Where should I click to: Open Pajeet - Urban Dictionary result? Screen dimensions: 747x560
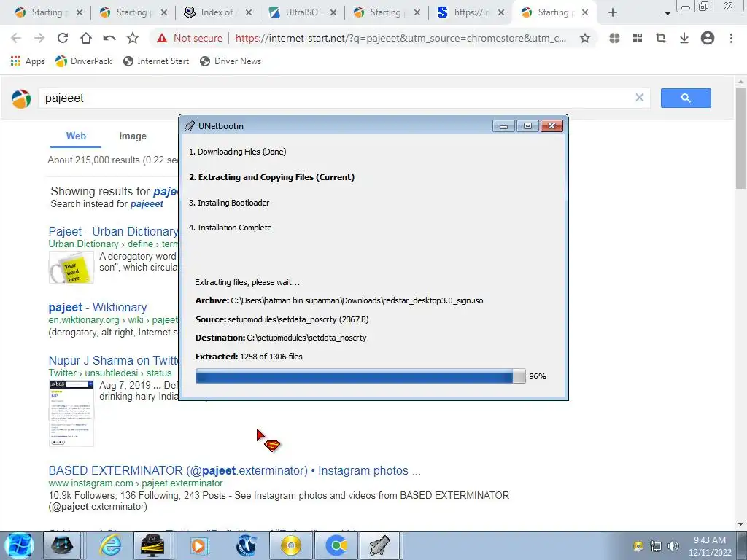[x=113, y=231]
